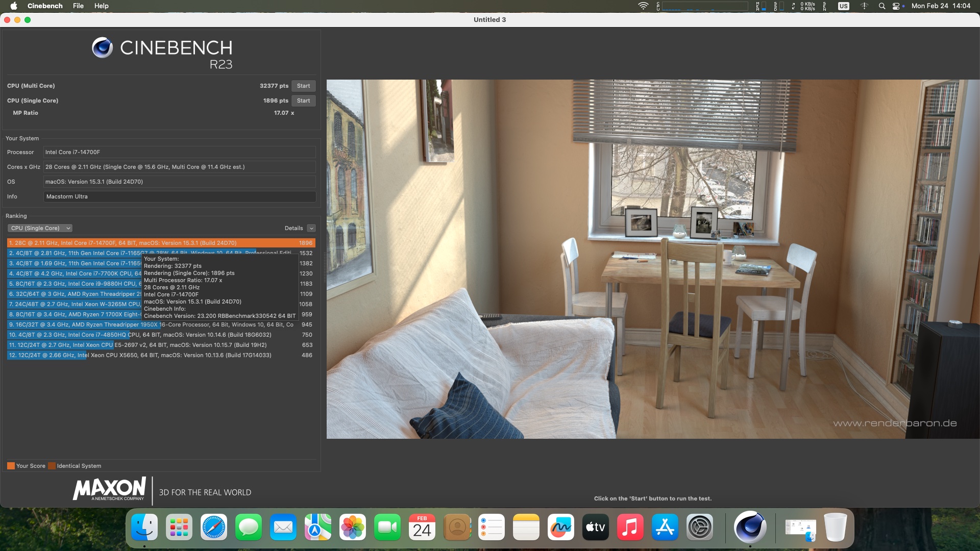Click the Spotlight search icon in menu bar
980x551 pixels.
(x=881, y=6)
